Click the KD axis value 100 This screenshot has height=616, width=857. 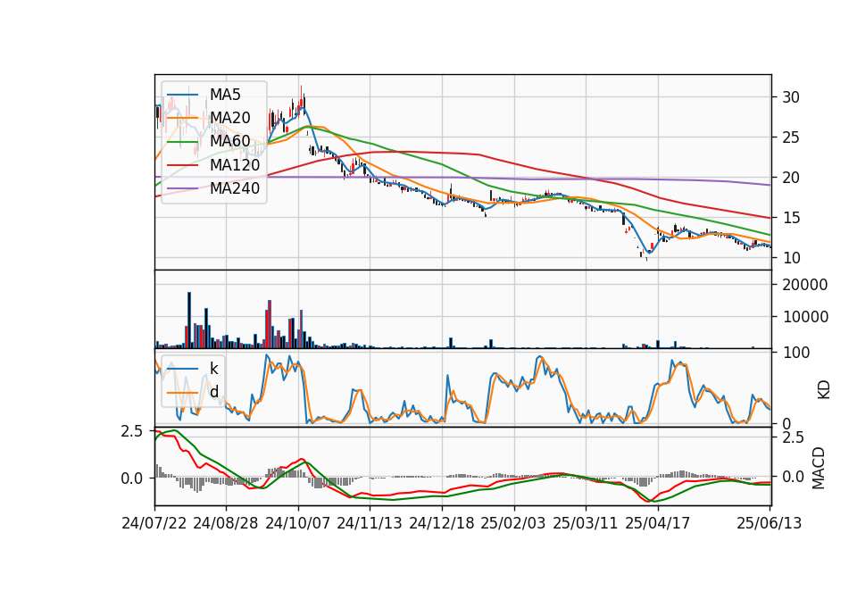tap(795, 353)
